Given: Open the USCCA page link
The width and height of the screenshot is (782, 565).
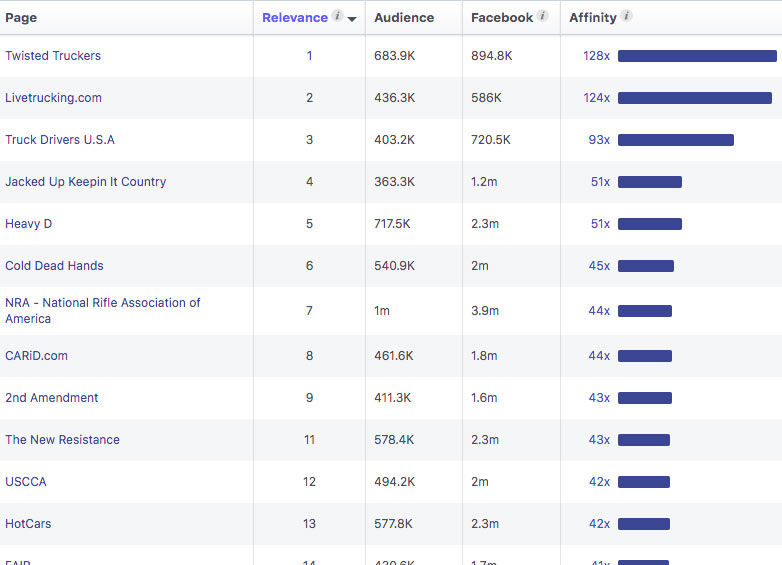Looking at the screenshot, I should coord(25,482).
